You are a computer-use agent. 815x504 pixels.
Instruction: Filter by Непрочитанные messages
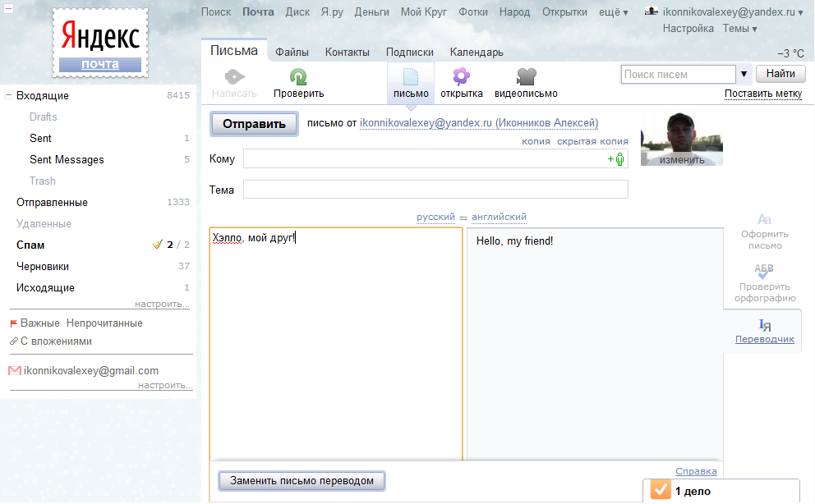click(104, 323)
